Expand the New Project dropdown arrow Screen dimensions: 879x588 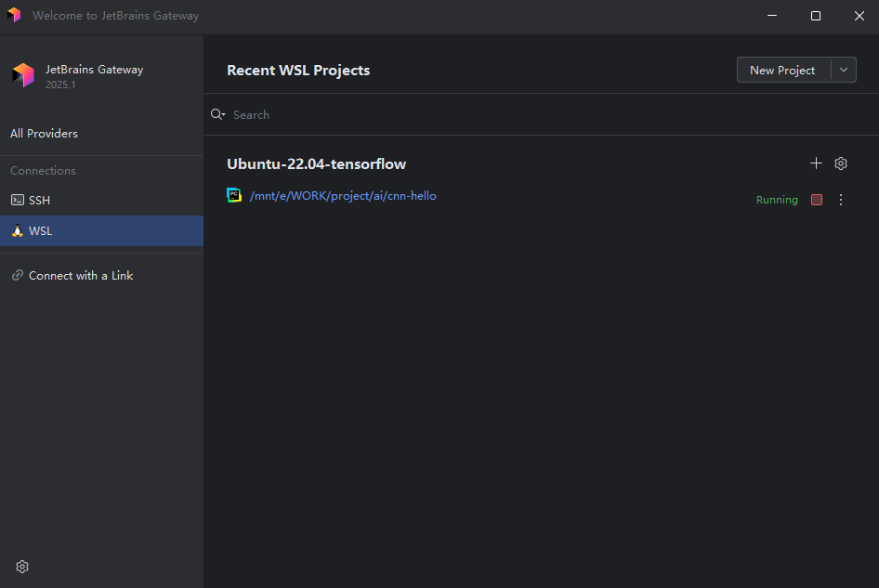point(843,70)
